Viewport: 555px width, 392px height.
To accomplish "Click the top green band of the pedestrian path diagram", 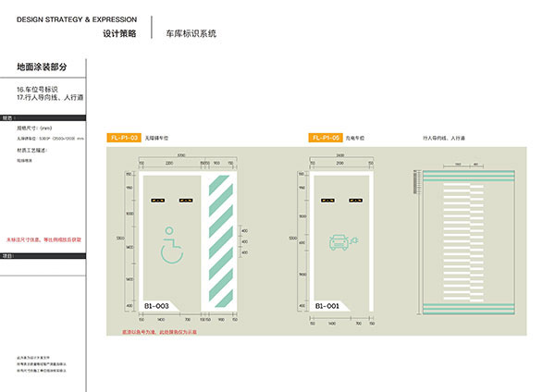I will click(x=469, y=176).
